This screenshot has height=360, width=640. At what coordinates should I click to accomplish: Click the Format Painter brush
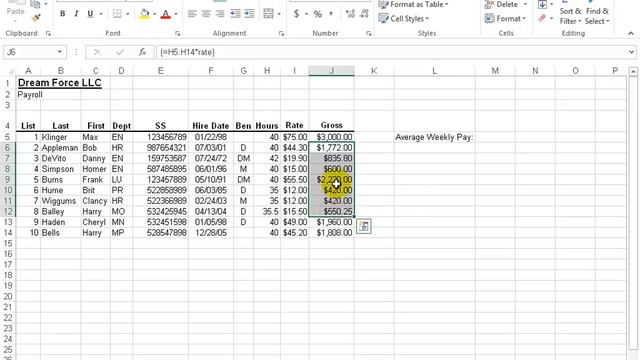[36, 18]
